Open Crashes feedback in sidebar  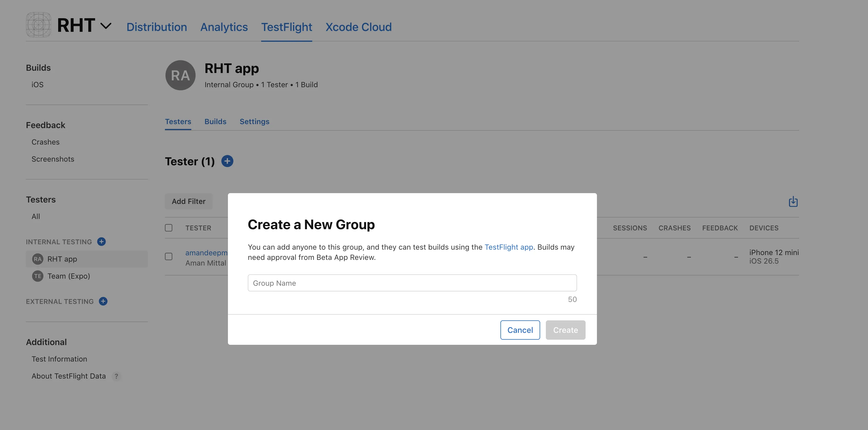(x=45, y=142)
